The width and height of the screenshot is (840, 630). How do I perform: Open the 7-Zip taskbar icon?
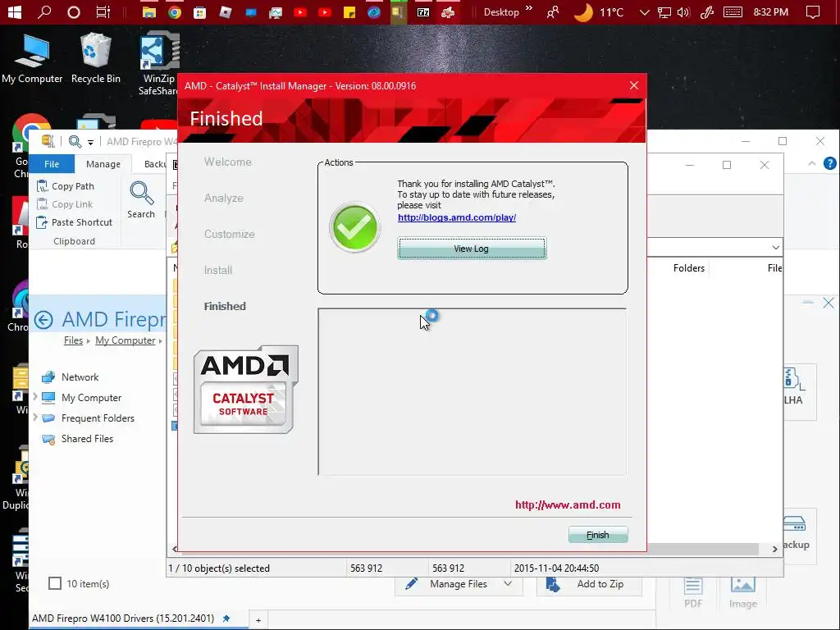click(x=423, y=11)
